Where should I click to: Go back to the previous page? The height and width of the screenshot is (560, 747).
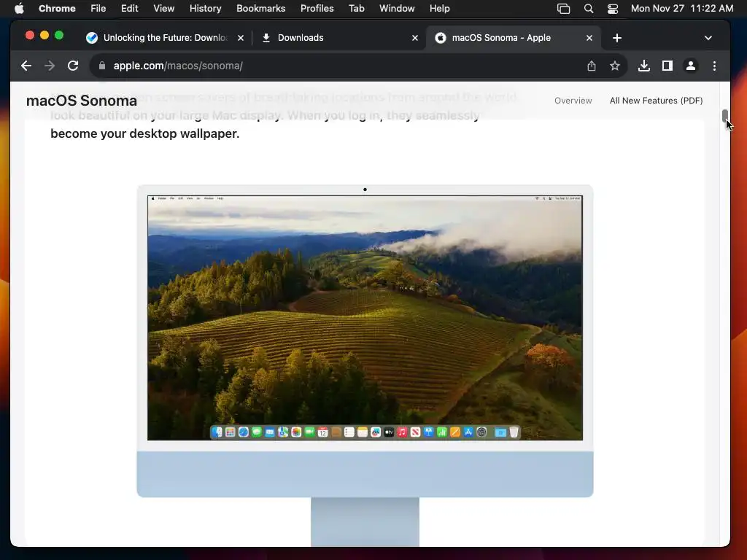click(26, 66)
